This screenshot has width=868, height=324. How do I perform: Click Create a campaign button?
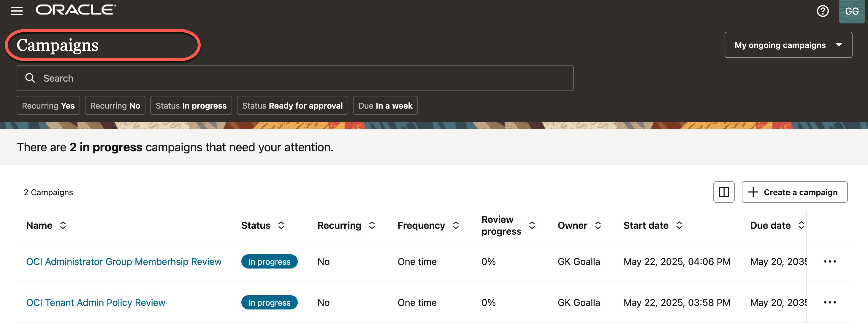(794, 192)
